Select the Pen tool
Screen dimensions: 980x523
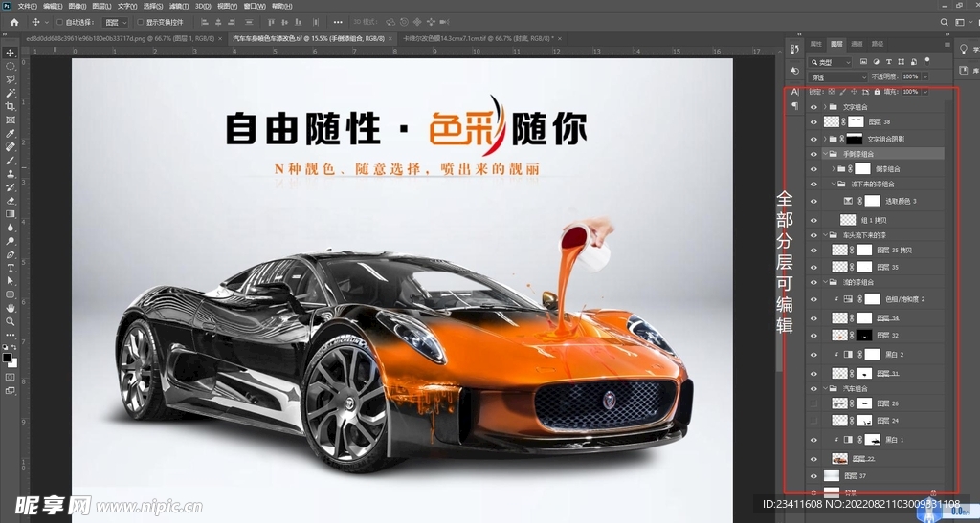tap(10, 254)
